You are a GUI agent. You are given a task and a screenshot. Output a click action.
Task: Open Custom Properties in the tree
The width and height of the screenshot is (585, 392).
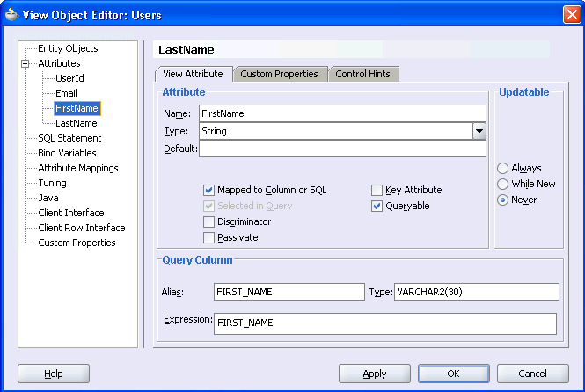[x=77, y=243]
